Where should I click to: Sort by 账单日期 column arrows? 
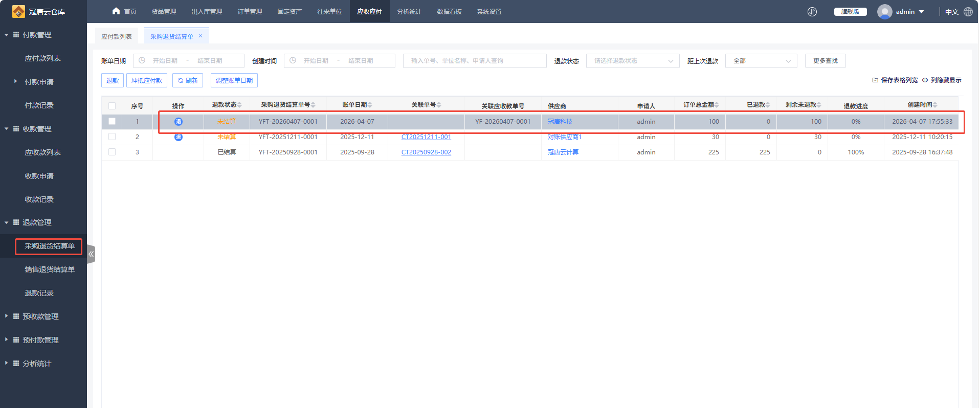(x=370, y=105)
